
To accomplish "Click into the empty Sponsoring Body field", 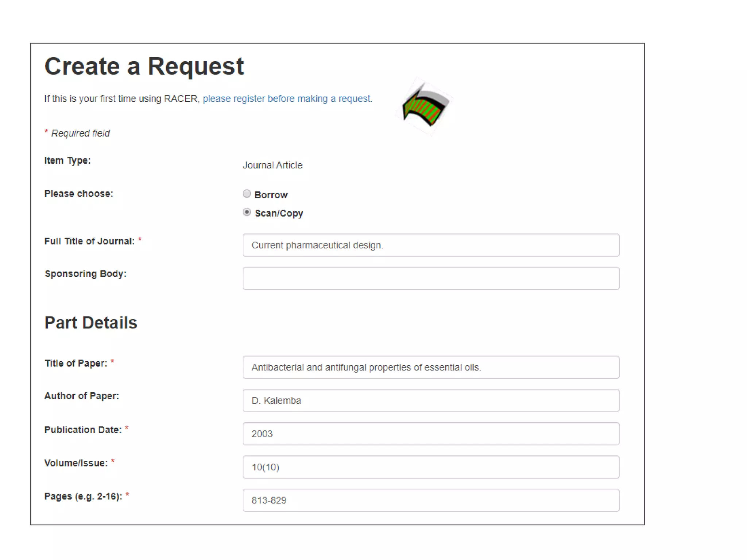I will pyautogui.click(x=431, y=279).
